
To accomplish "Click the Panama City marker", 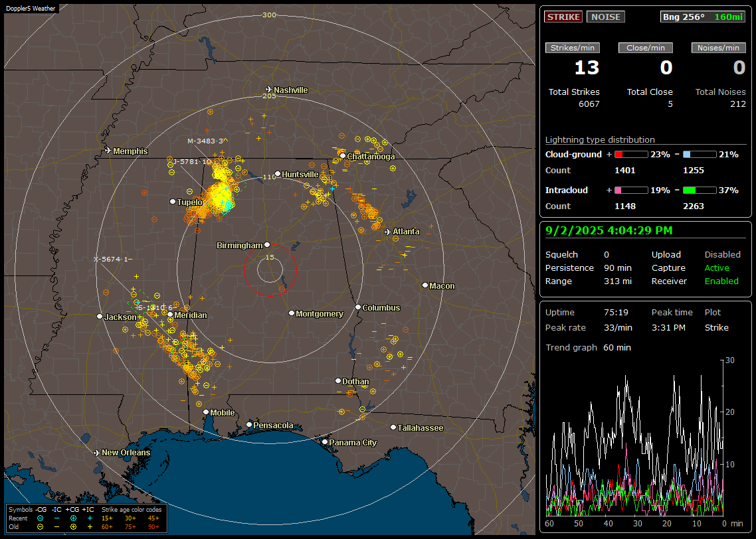I will pyautogui.click(x=325, y=441).
